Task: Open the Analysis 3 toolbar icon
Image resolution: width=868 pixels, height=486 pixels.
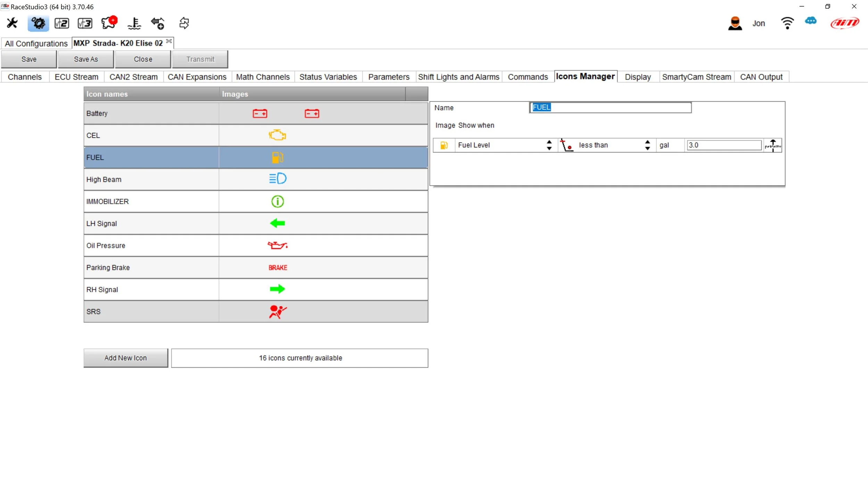Action: point(85,23)
